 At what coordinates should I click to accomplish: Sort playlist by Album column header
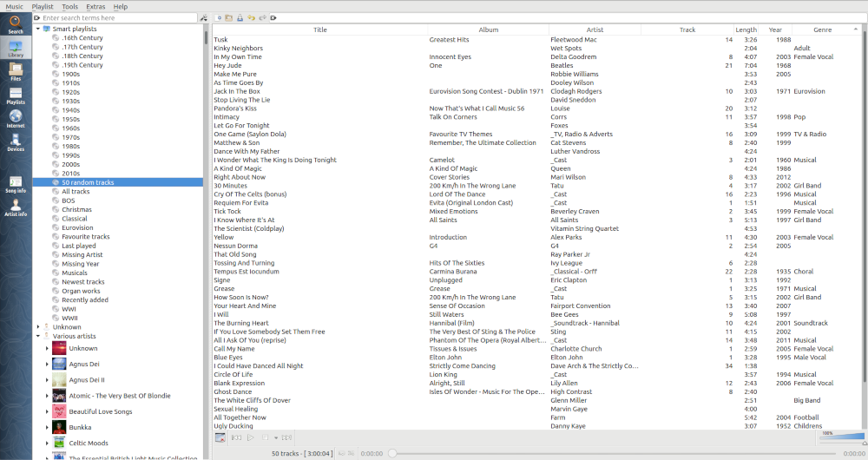tap(488, 30)
